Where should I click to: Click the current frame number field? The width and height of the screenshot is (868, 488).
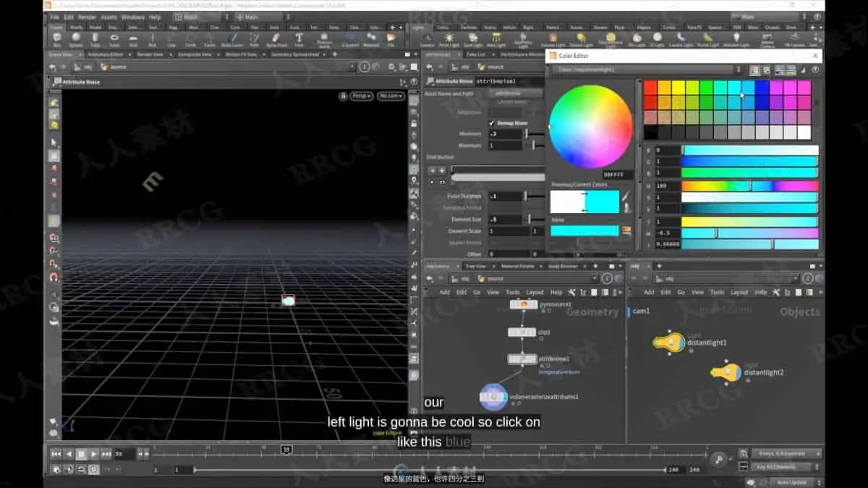click(124, 454)
